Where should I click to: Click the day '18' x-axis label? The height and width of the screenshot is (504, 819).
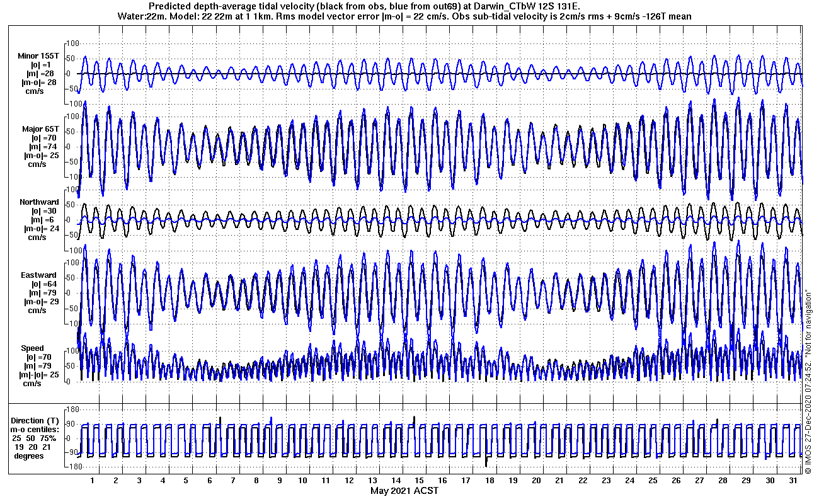tap(490, 481)
